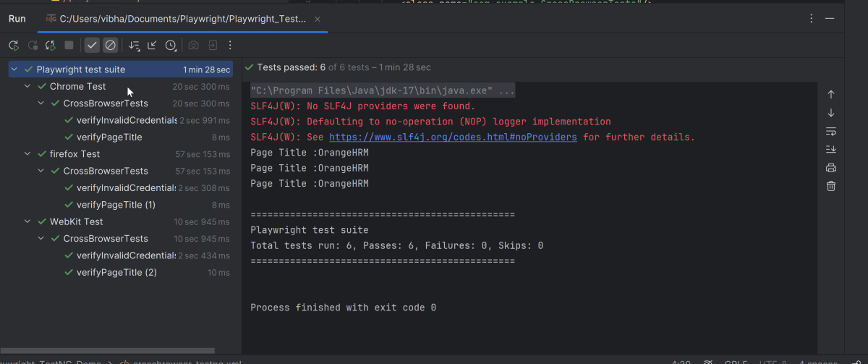The height and width of the screenshot is (364, 868).
Task: Select verifyPageTitle (2) test result
Action: tap(116, 273)
